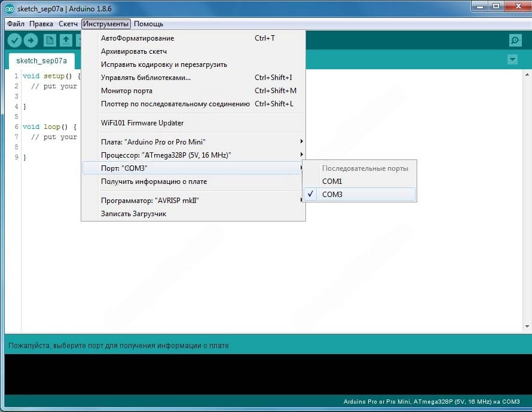Click the Open sketch up-arrow icon
Viewport: 532px width, 412px height.
click(x=66, y=40)
